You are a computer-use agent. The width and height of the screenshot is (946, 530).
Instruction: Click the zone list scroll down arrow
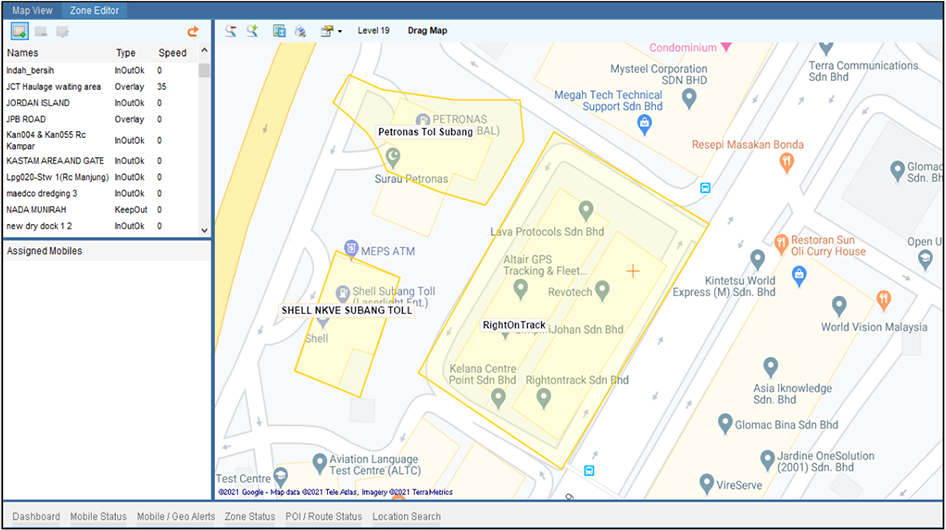point(204,230)
